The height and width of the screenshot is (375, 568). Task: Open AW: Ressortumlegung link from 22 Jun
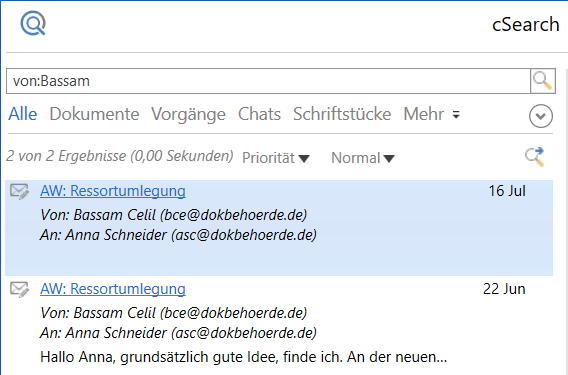tap(113, 289)
